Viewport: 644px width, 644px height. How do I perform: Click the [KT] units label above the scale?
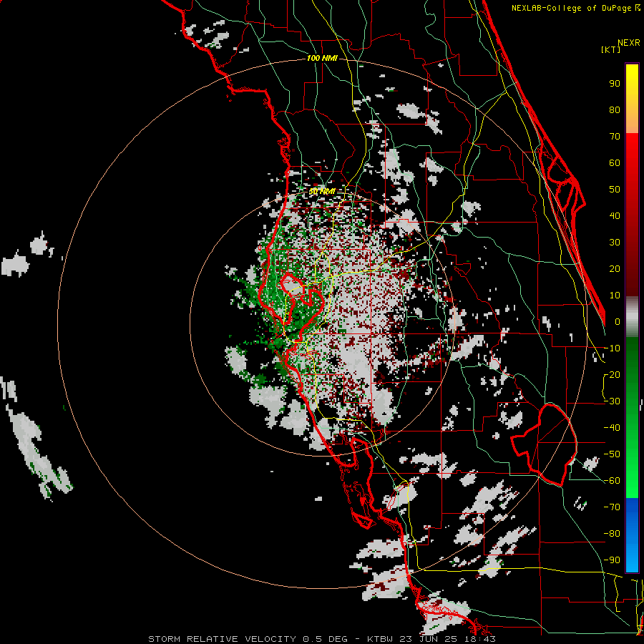tap(611, 49)
